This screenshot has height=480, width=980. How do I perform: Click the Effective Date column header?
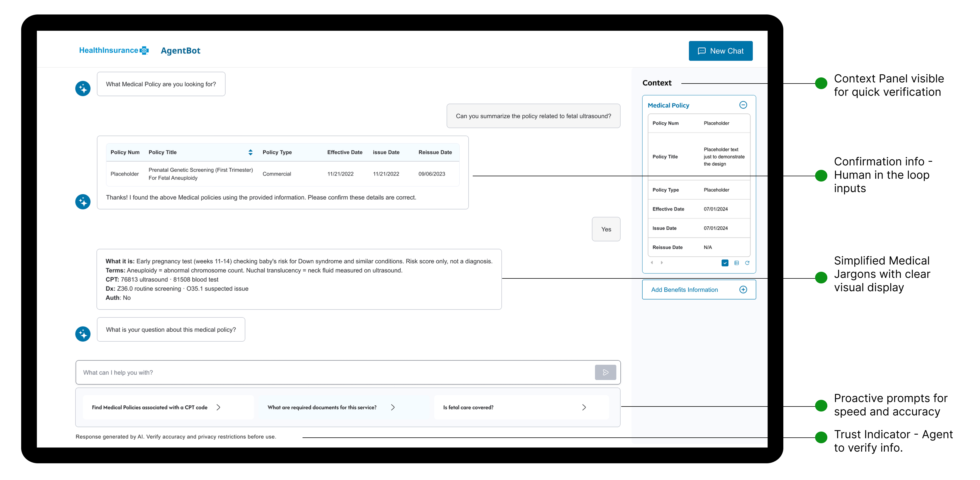345,152
